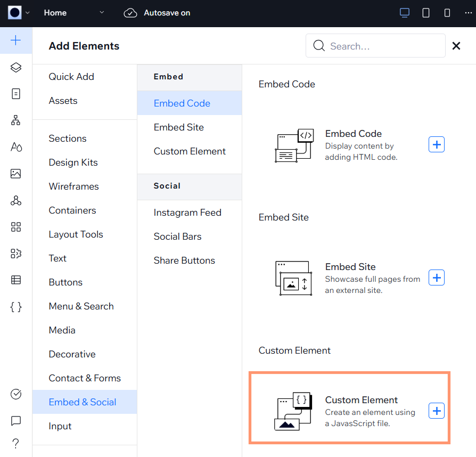Close the Add Elements panel

coord(456,46)
